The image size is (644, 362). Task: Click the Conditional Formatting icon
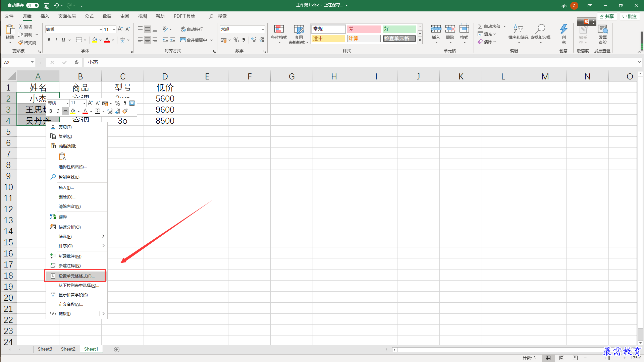click(279, 29)
